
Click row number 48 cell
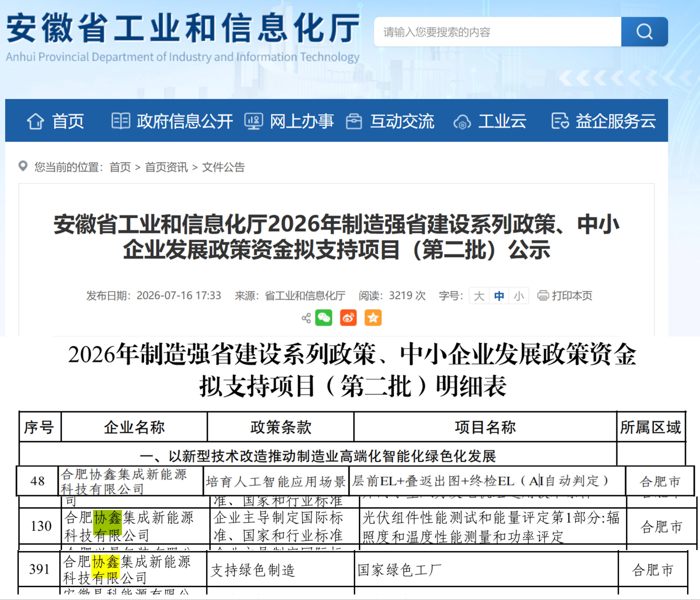37,481
